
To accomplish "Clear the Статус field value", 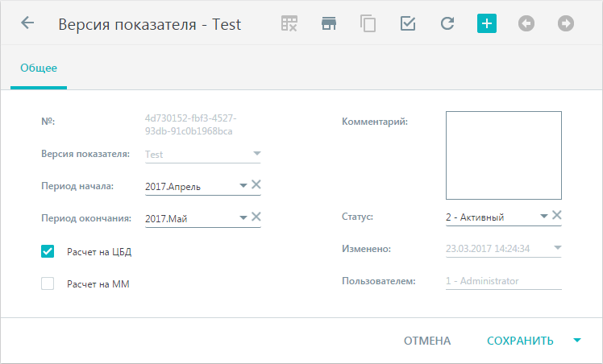I will tap(557, 215).
